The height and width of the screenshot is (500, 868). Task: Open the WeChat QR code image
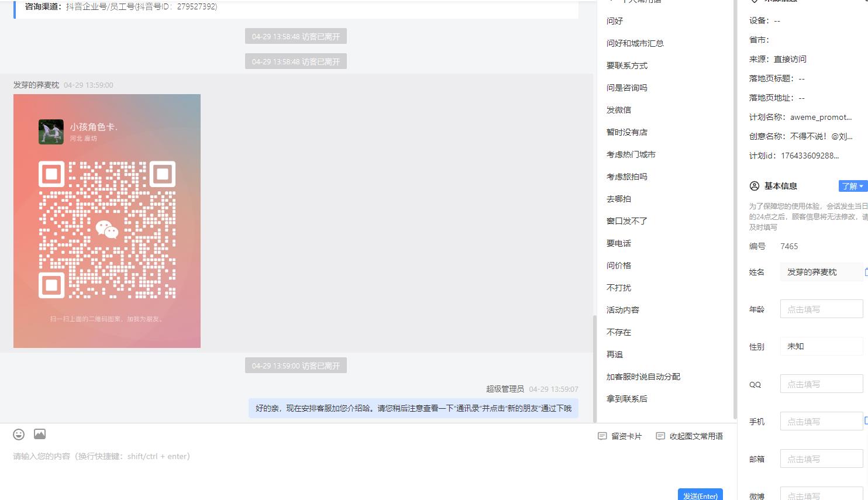click(107, 221)
